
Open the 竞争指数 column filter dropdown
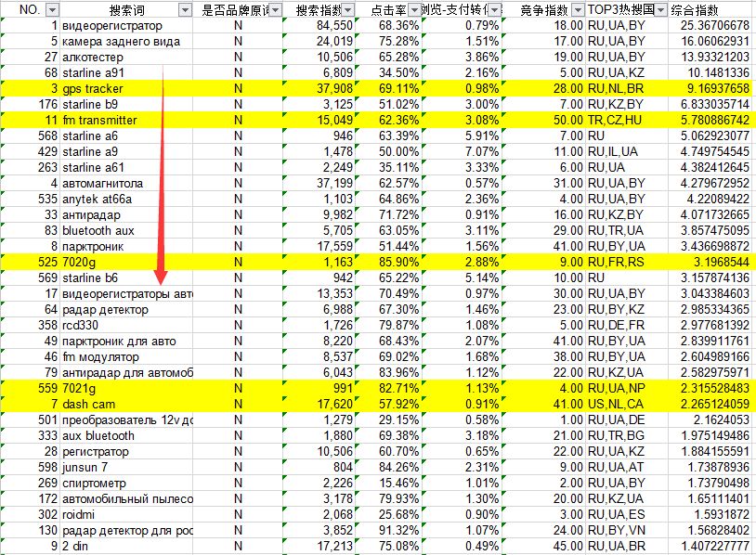tap(578, 9)
